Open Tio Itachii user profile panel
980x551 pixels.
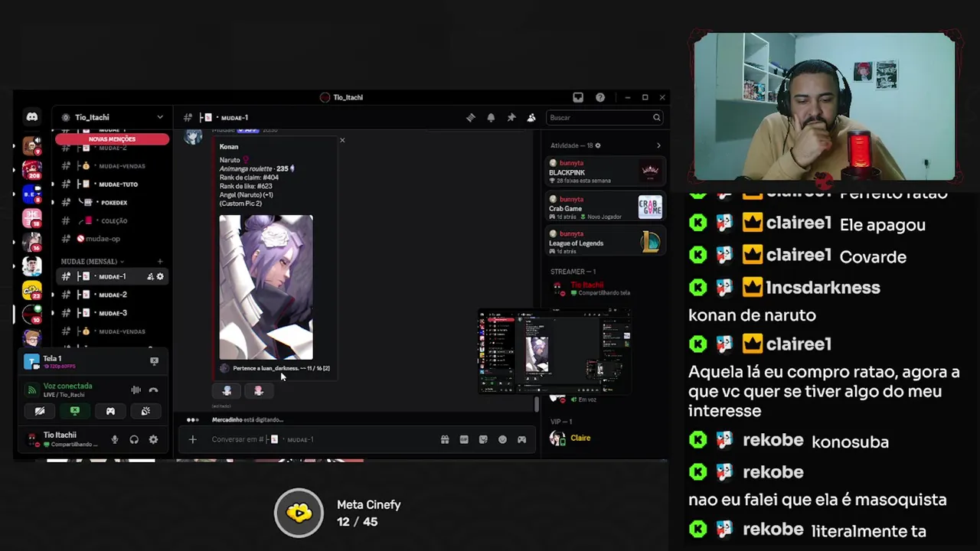click(x=64, y=439)
